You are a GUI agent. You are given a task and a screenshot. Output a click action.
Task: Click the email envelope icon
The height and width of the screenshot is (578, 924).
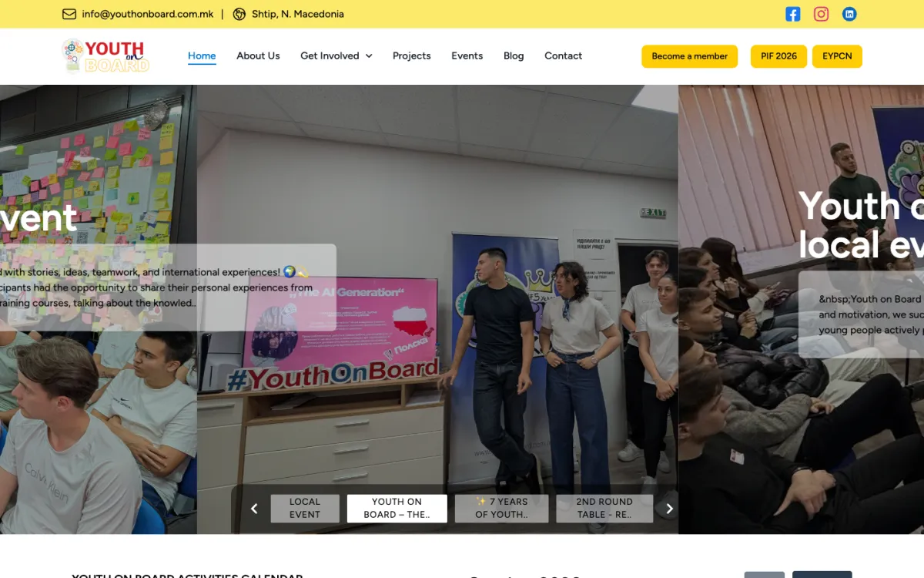click(x=69, y=14)
